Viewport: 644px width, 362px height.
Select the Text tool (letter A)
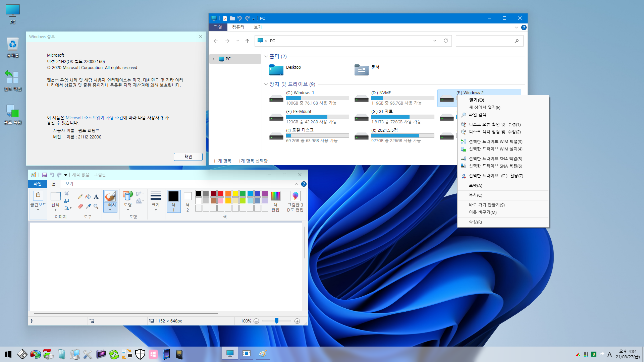96,197
